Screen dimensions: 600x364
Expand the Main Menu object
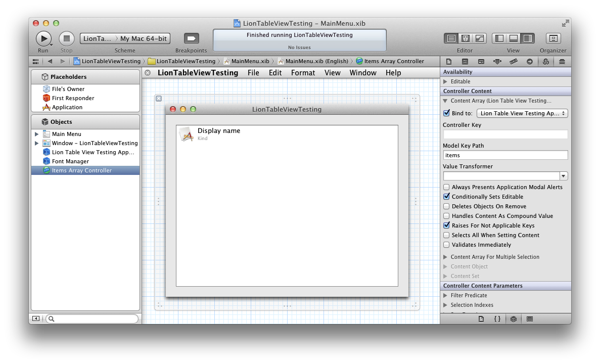[x=37, y=134]
